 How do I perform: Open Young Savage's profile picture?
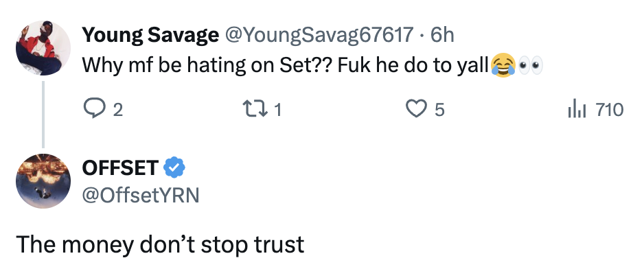(43, 47)
